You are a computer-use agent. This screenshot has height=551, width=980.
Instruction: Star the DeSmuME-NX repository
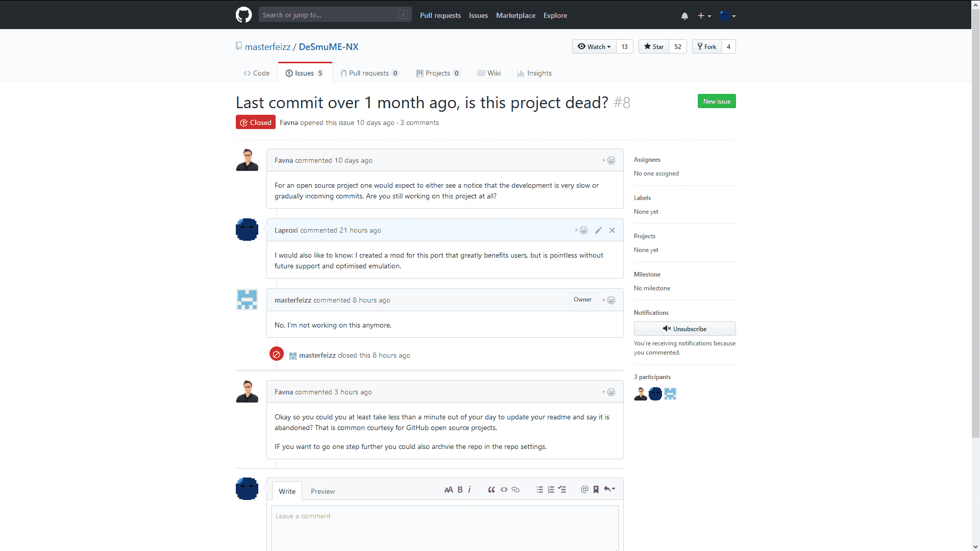(x=654, y=46)
